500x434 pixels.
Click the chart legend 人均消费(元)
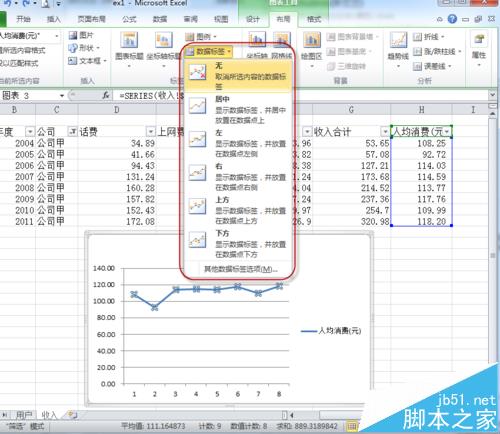coord(331,331)
